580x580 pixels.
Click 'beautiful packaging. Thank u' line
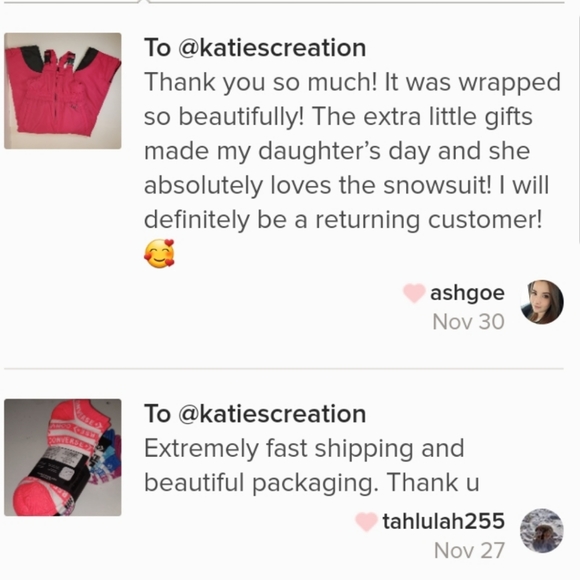click(311, 483)
